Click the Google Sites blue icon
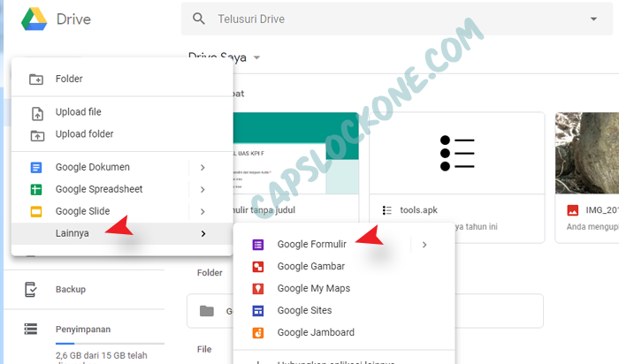619x364 pixels. [258, 311]
